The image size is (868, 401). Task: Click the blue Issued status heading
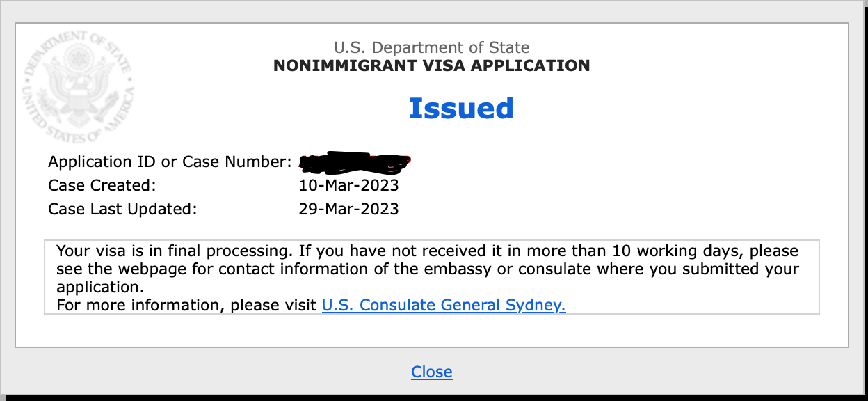(x=461, y=108)
